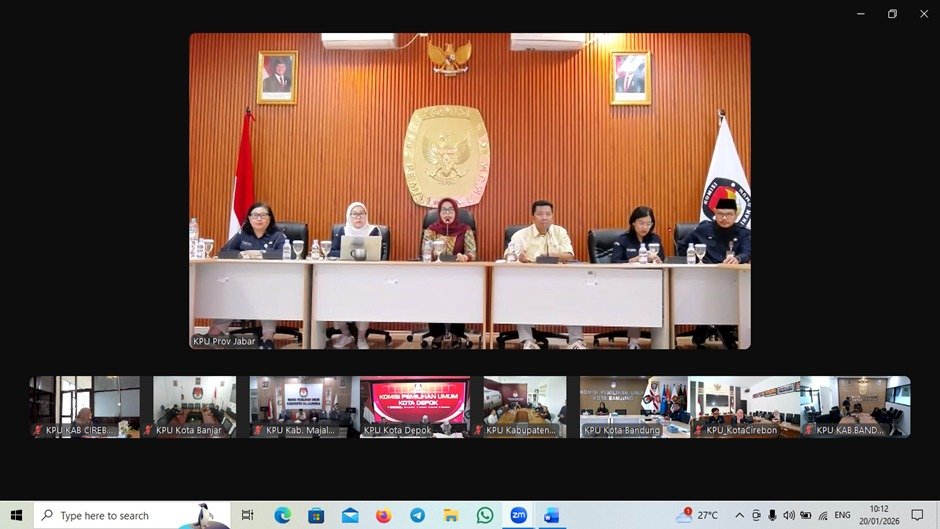Open Telegram from the taskbar
The image size is (940, 529).
pos(417,515)
